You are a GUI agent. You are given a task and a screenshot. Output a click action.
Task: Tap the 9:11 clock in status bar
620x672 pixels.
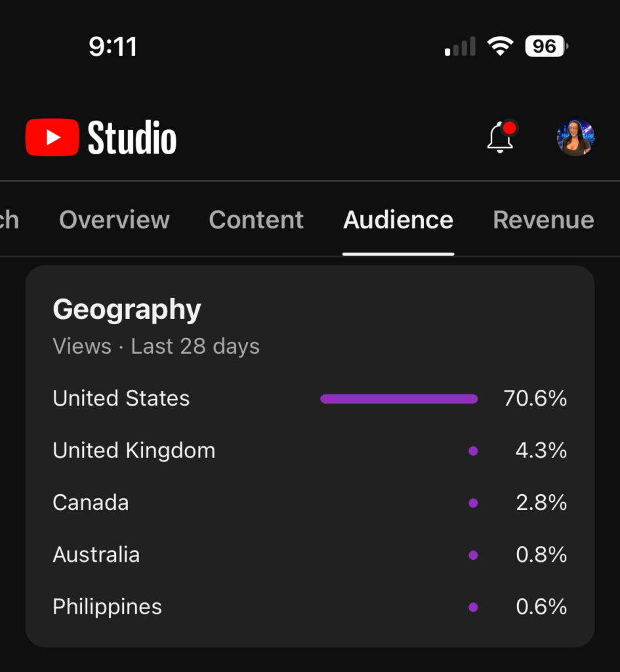click(x=113, y=47)
